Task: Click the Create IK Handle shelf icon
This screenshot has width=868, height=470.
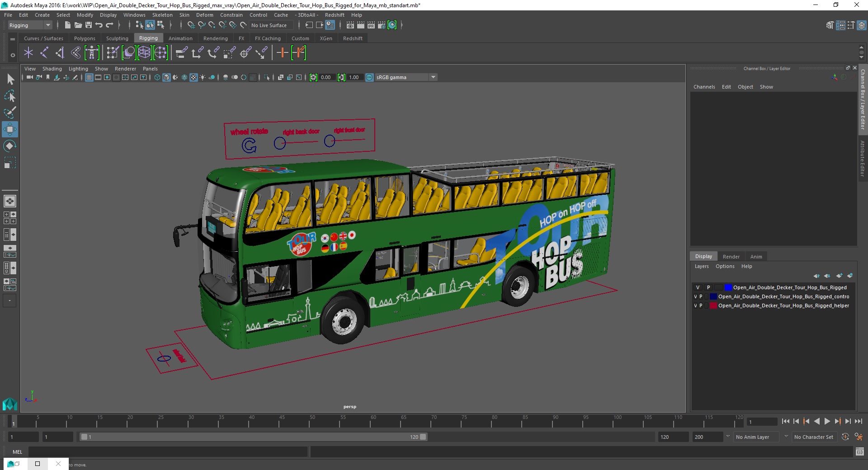Action: tap(60, 53)
